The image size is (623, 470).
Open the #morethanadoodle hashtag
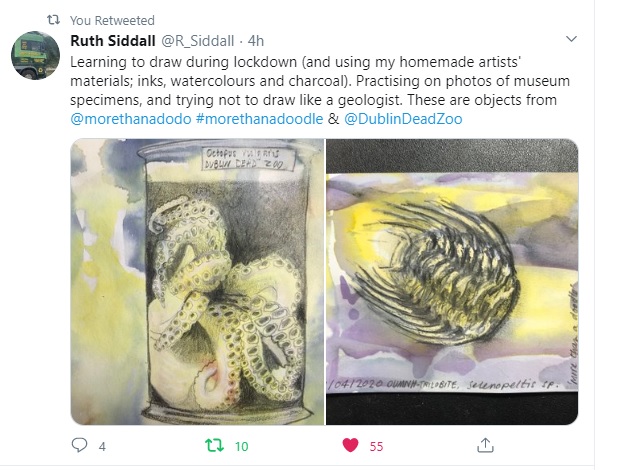259,119
